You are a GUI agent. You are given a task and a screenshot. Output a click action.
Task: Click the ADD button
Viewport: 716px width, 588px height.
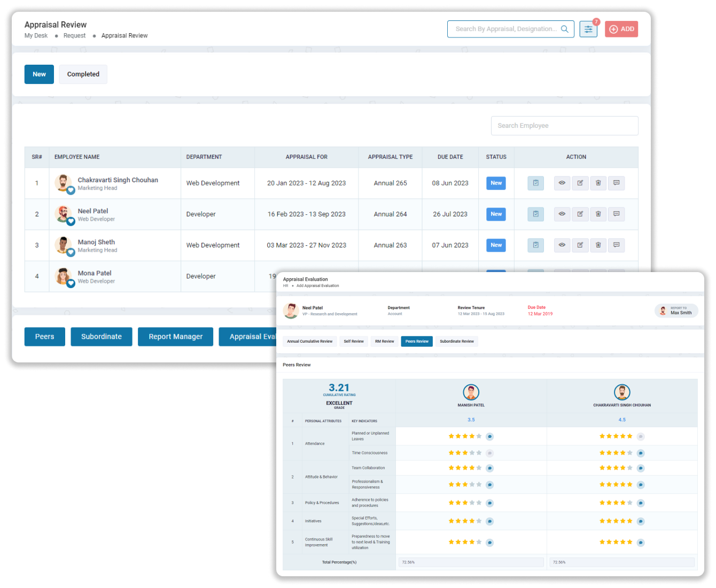click(621, 29)
